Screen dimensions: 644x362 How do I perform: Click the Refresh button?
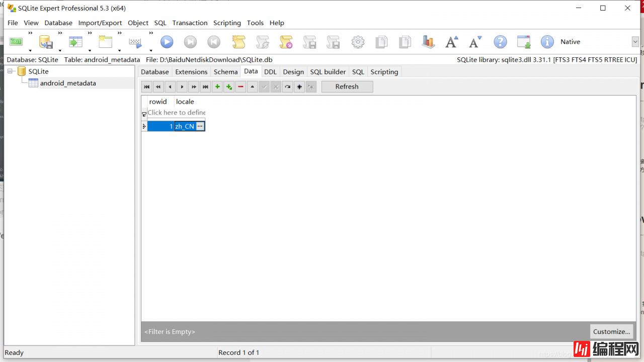(347, 86)
